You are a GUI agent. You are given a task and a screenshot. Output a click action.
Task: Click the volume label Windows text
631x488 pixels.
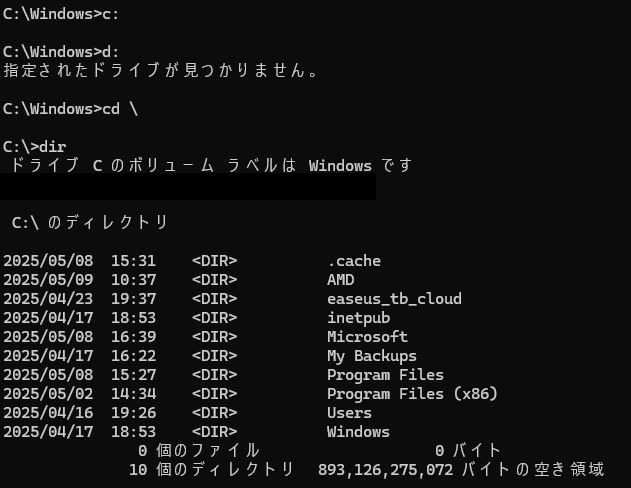[340, 166]
